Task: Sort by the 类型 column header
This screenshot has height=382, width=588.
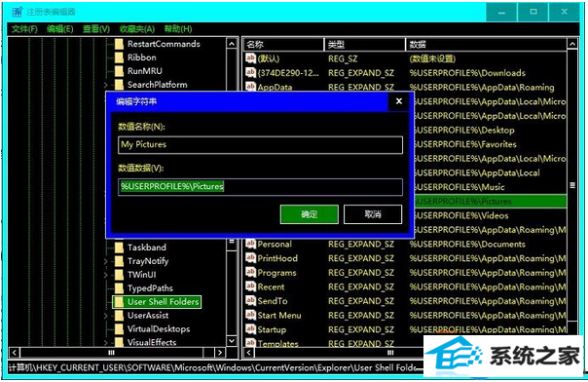Action: 364,44
